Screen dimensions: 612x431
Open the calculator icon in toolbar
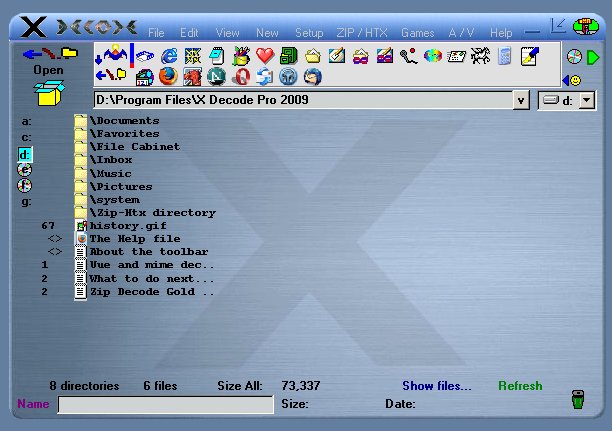[505, 56]
